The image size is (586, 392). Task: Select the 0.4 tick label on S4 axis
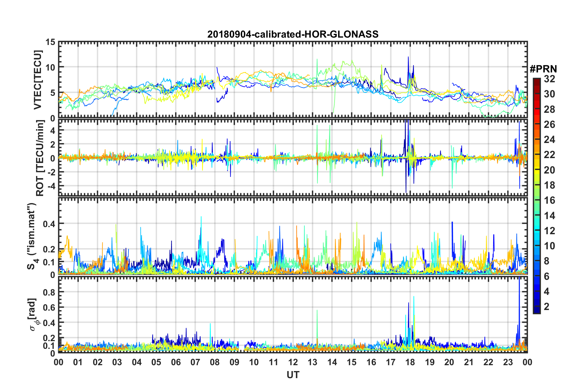coord(49,223)
